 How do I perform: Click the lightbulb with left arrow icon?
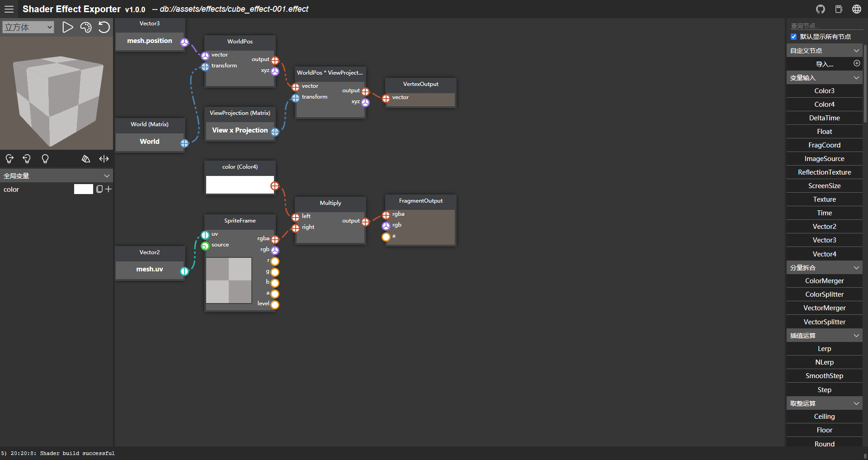tap(27, 159)
